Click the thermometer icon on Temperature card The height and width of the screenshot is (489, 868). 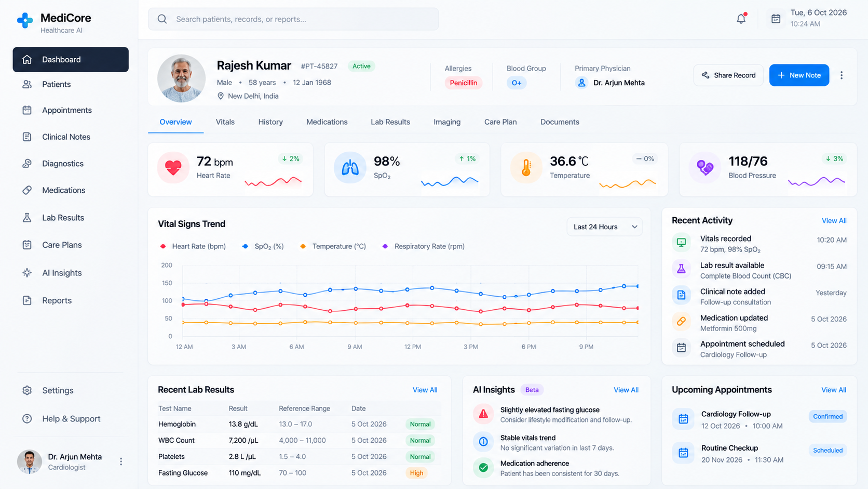coord(526,167)
